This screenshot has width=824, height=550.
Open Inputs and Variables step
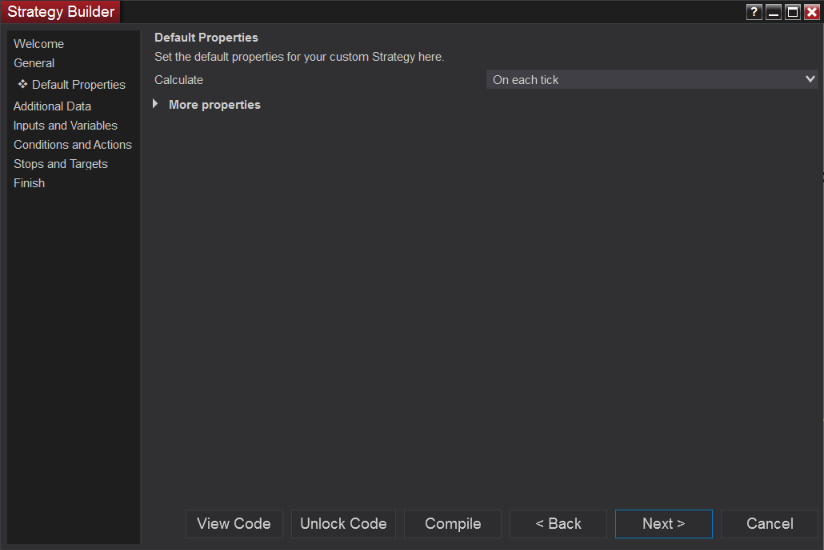click(x=65, y=126)
